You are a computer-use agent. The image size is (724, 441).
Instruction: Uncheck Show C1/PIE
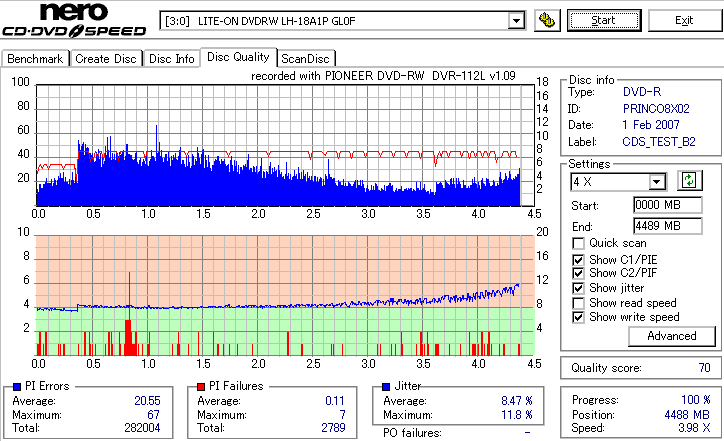coord(578,260)
